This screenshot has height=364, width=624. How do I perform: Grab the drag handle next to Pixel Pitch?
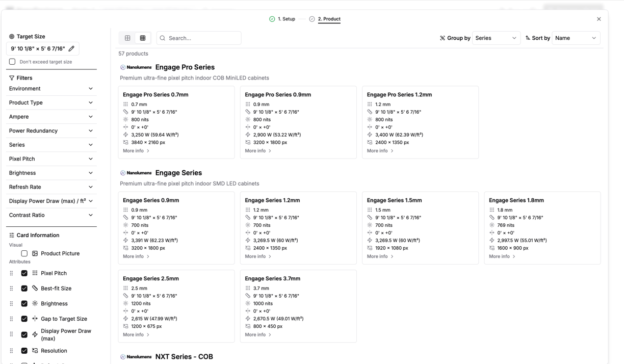tap(11, 273)
